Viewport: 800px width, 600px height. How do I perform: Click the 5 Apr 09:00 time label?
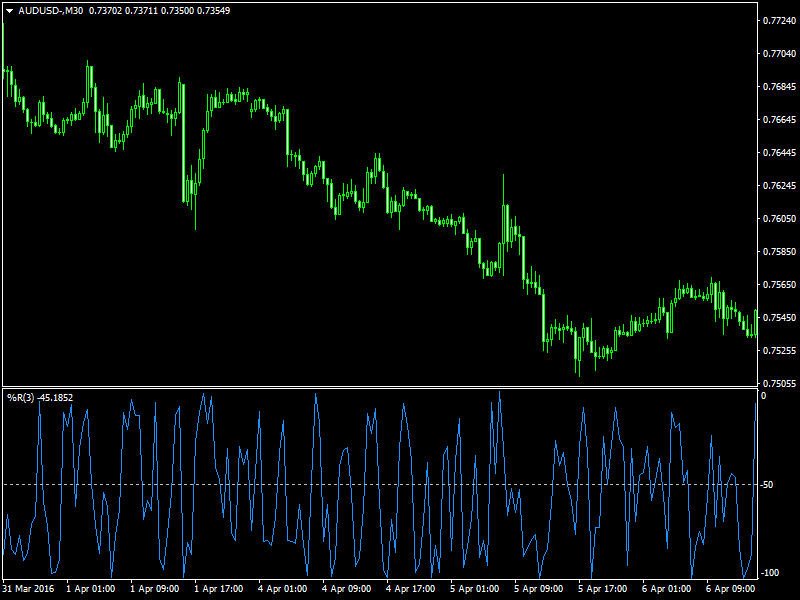pos(539,589)
